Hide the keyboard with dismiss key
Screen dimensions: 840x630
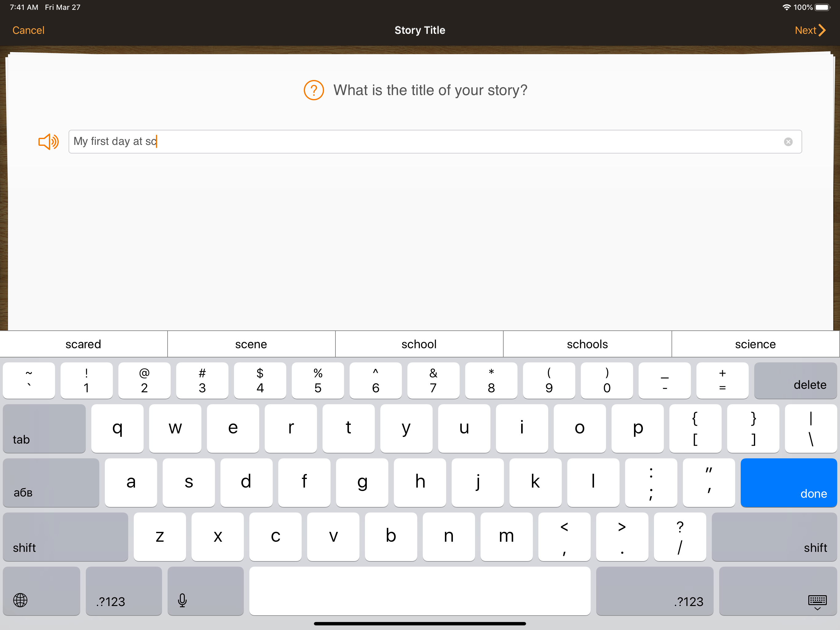point(777,591)
